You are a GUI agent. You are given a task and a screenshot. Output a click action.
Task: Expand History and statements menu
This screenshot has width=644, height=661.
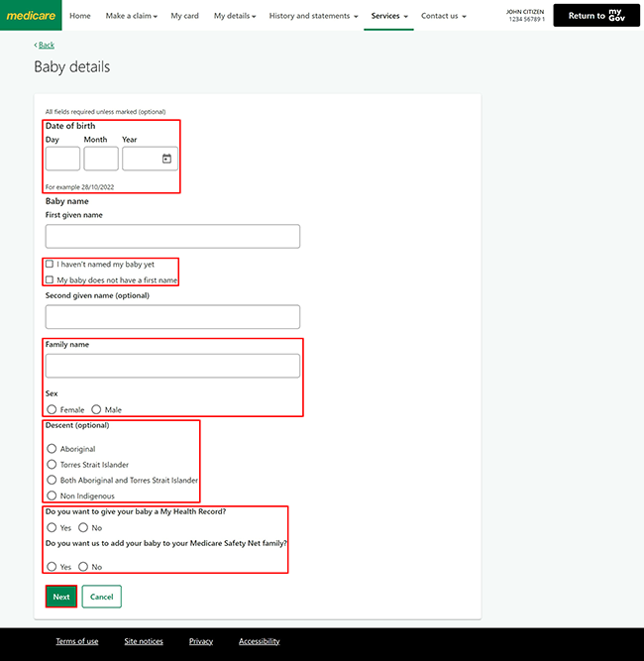(x=313, y=16)
